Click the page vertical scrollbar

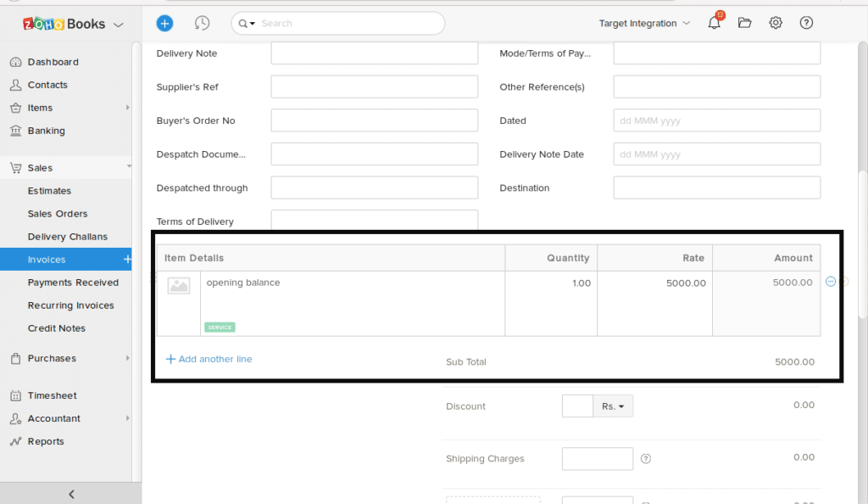[x=863, y=244]
